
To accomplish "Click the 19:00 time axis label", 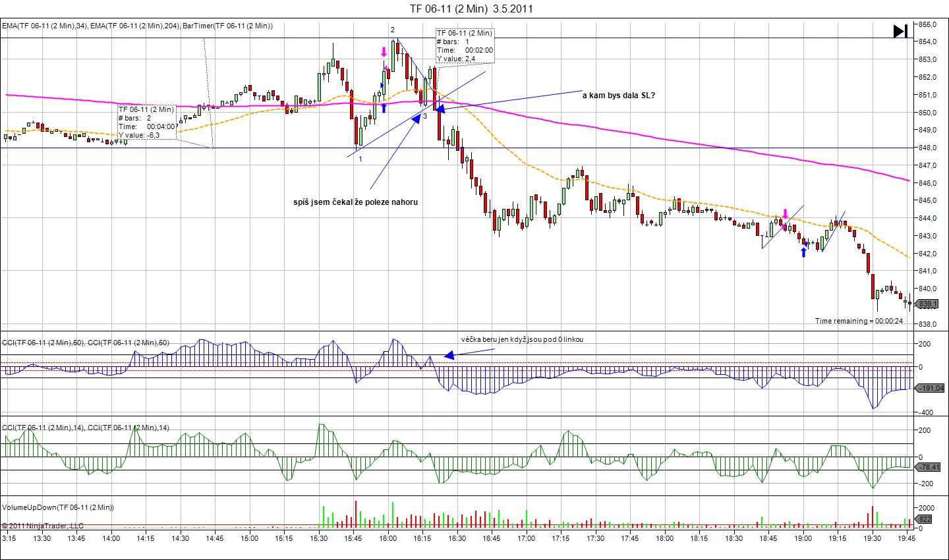I will click(x=803, y=538).
